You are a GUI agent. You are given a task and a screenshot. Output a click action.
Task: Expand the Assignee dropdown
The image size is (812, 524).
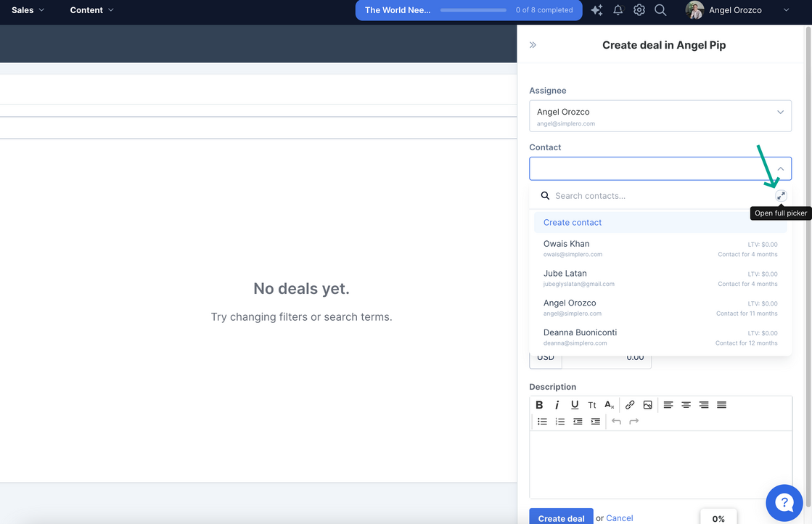coord(780,112)
